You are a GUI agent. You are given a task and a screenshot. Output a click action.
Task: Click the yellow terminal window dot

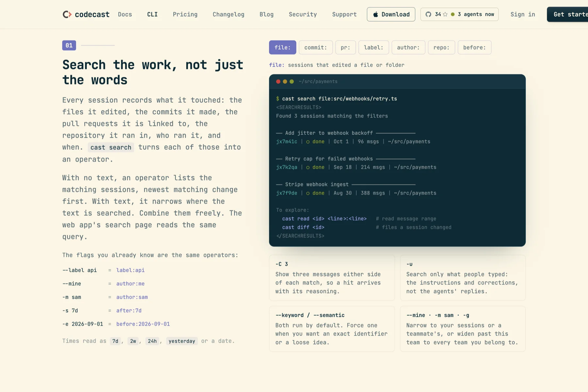tap(285, 81)
